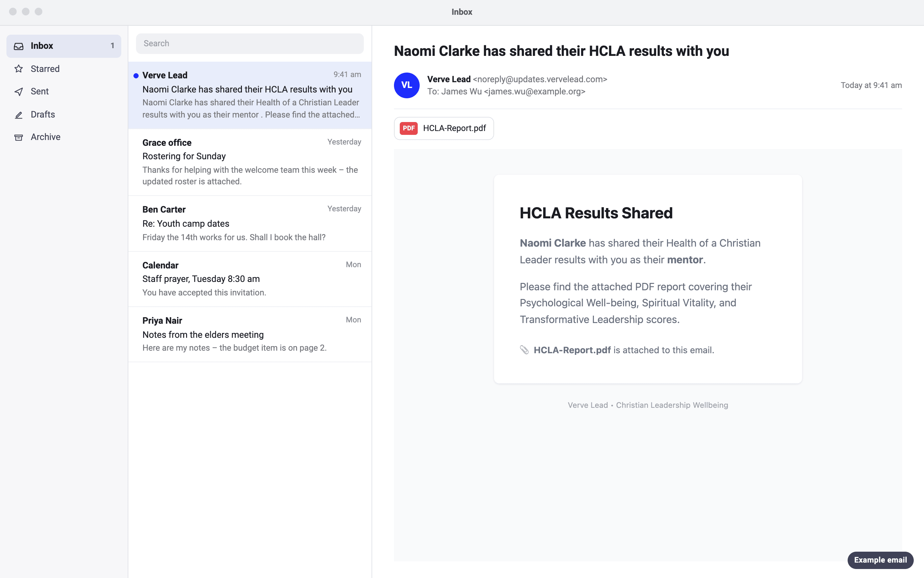Screen dimensions: 924x578
Task: Click the bold word mentor in body
Action: [x=685, y=260]
